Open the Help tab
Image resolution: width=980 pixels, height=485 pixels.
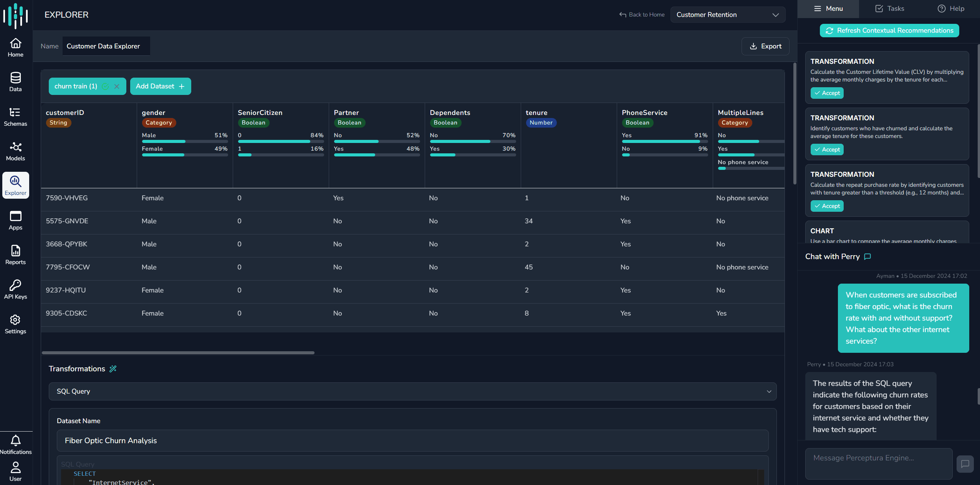(x=950, y=8)
